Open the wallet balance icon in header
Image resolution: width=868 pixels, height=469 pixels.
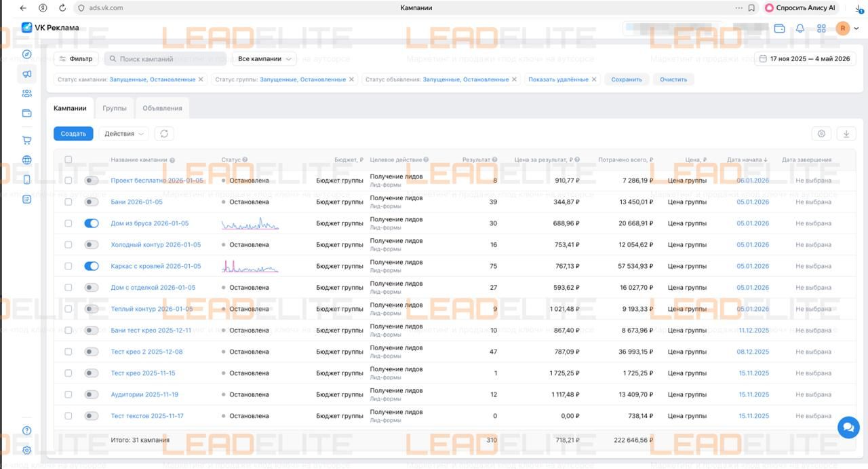pyautogui.click(x=779, y=29)
